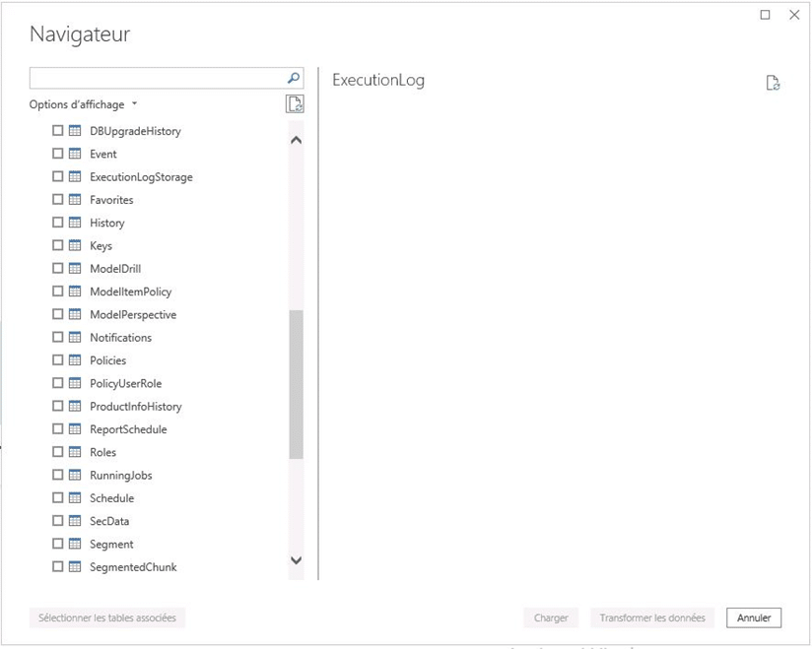This screenshot has width=812, height=649.
Task: Click inside the search input field
Action: click(x=158, y=77)
